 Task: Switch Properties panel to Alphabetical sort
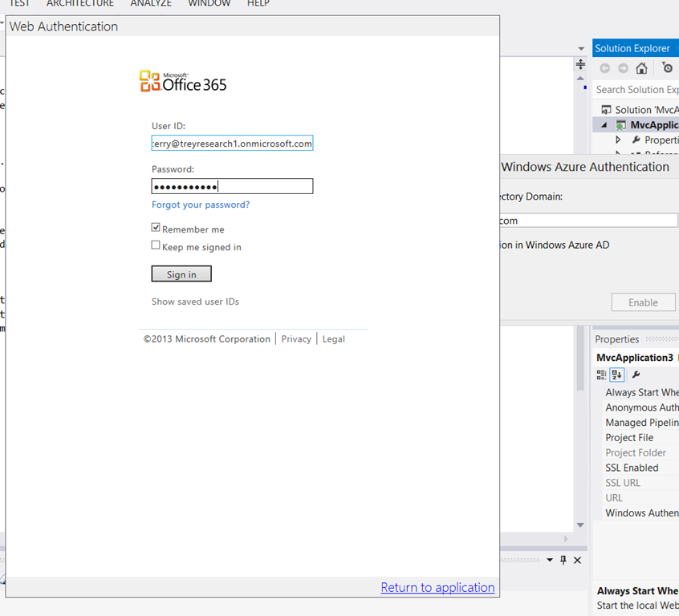[617, 375]
